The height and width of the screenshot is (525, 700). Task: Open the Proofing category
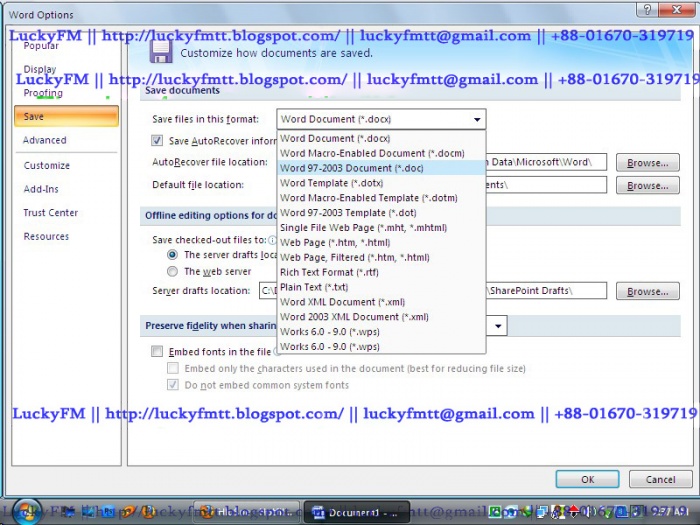coord(67,93)
